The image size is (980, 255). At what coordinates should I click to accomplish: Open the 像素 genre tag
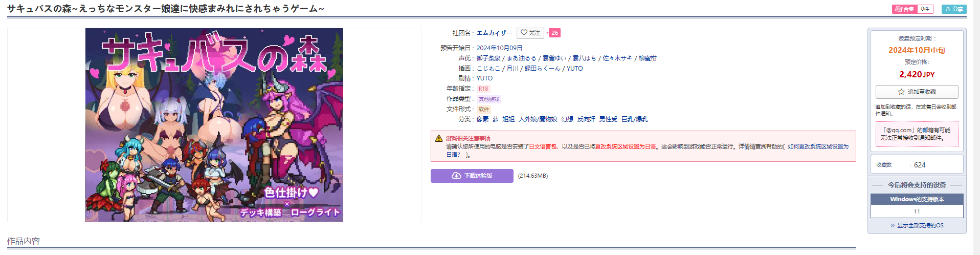click(x=483, y=119)
